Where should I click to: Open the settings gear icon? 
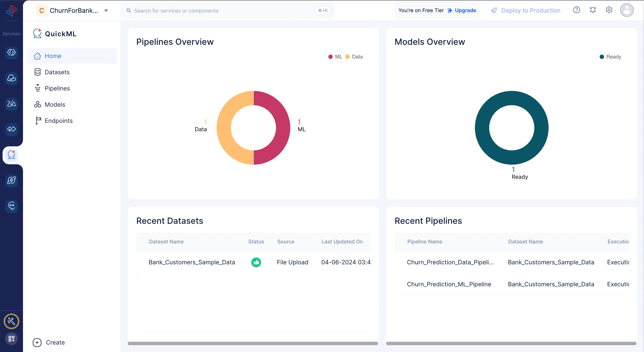[609, 10]
